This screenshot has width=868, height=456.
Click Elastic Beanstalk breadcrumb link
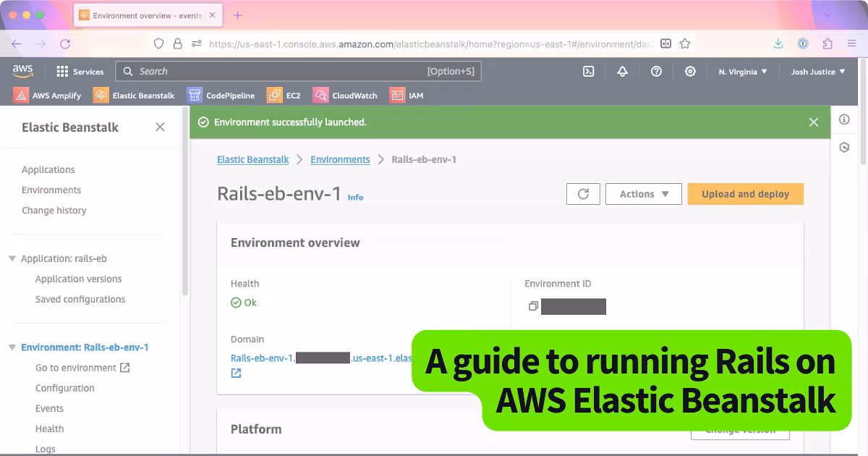point(253,159)
